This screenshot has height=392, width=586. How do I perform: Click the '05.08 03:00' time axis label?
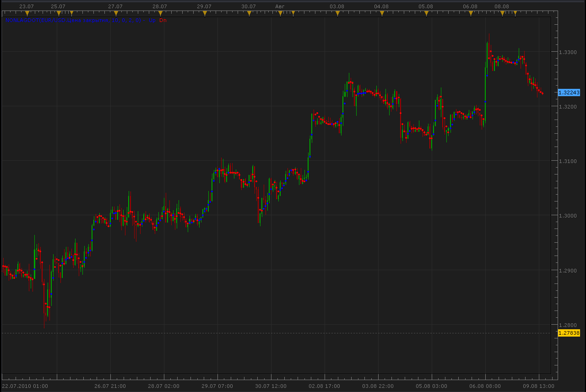(x=432, y=386)
